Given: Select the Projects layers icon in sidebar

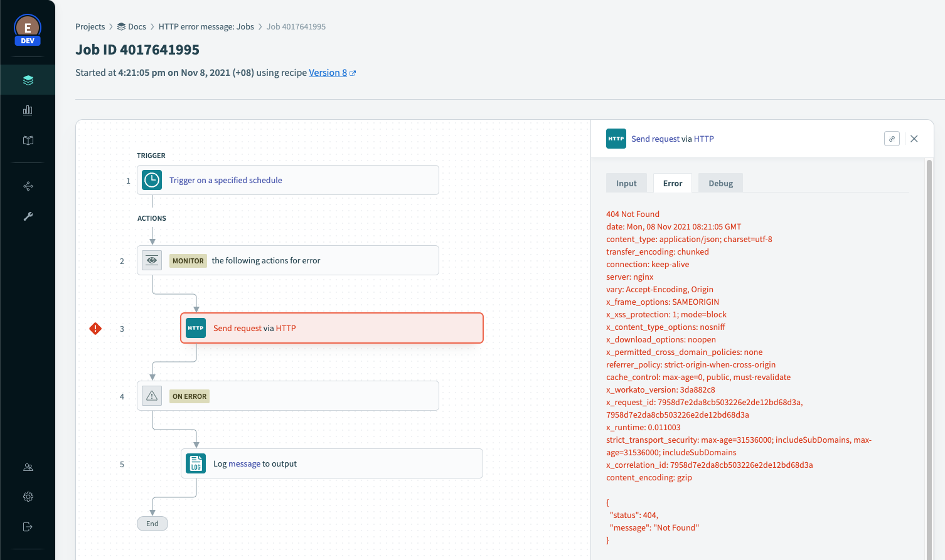Looking at the screenshot, I should (28, 80).
